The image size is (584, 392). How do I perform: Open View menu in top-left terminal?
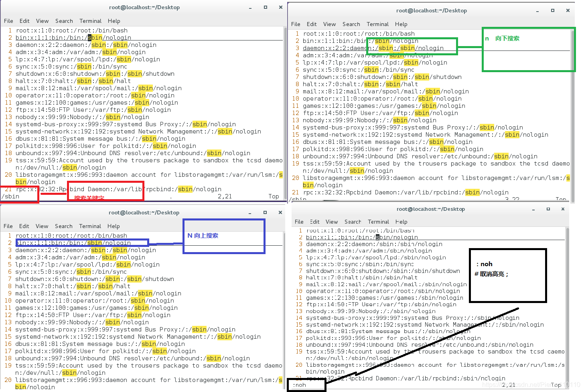(42, 21)
